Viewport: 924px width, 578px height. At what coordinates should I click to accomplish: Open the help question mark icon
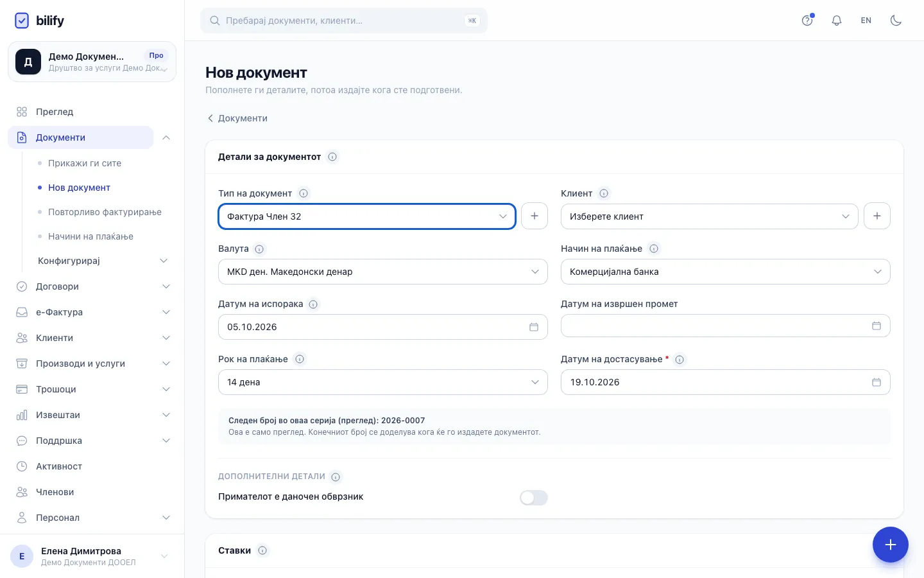(807, 21)
